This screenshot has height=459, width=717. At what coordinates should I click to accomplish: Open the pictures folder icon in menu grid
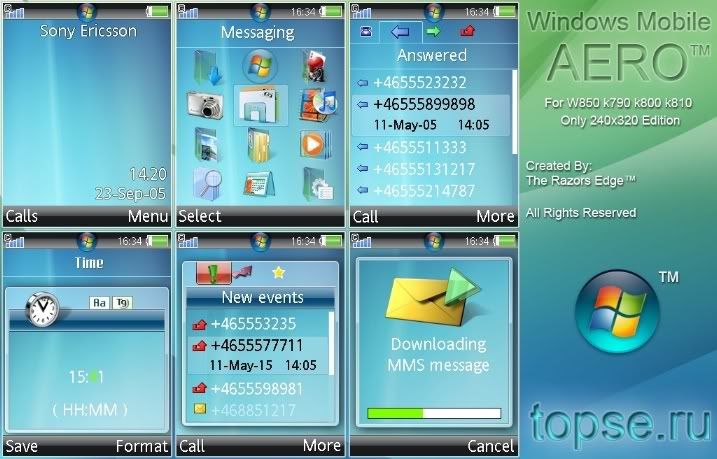pyautogui.click(x=207, y=145)
